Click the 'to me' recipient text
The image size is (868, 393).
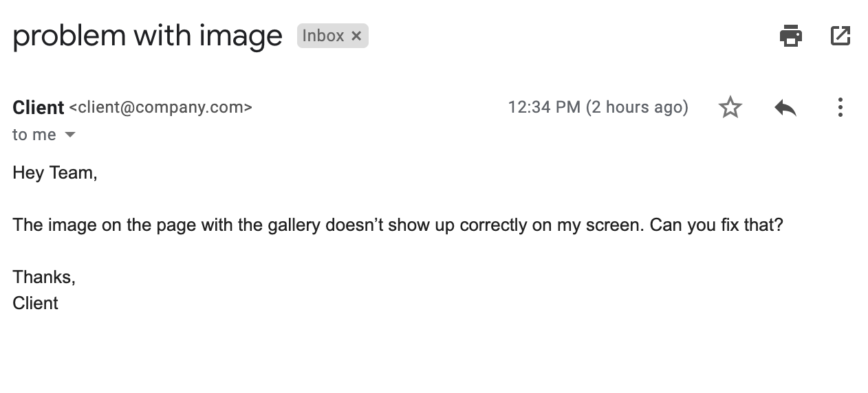[x=34, y=135]
